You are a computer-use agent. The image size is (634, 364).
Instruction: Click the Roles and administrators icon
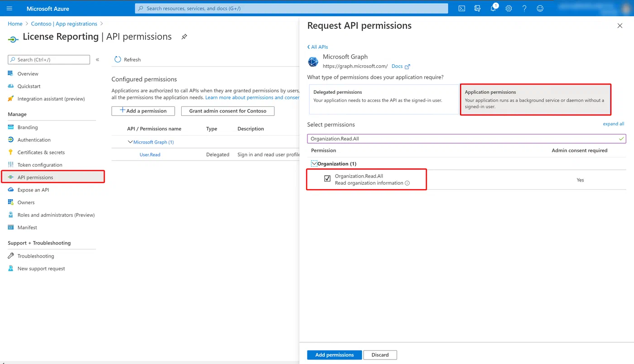tap(10, 215)
